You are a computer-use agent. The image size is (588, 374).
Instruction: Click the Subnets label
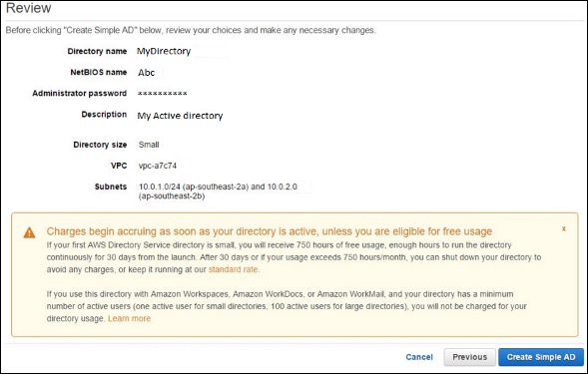click(x=111, y=187)
